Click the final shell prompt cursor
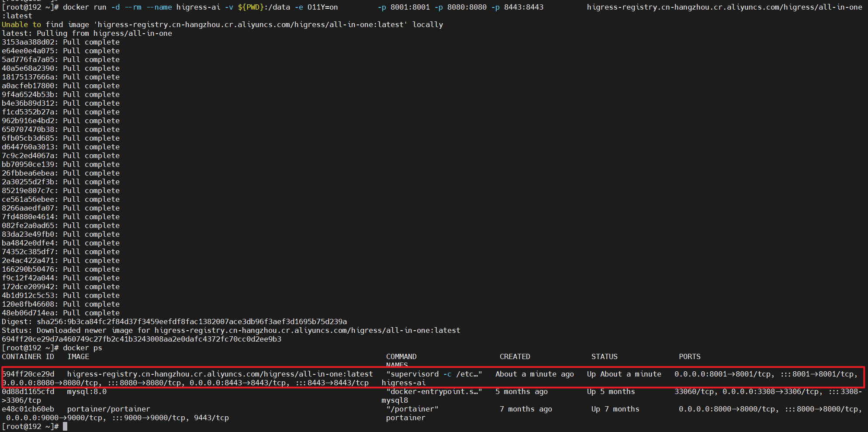Viewport: 868px width, 432px height. [65, 426]
